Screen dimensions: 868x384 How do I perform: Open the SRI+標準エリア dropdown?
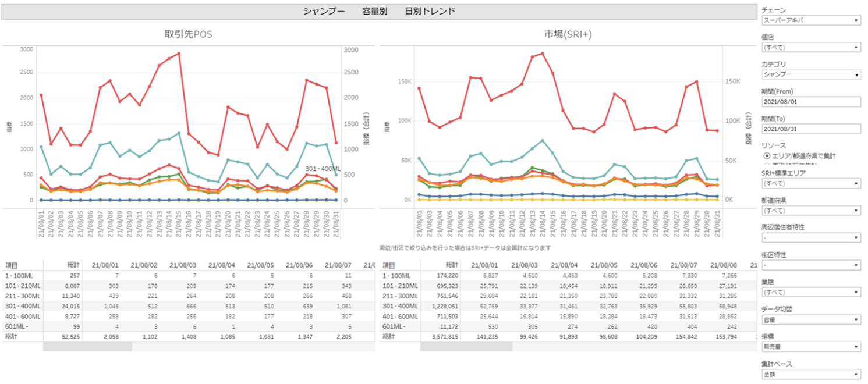tap(811, 183)
